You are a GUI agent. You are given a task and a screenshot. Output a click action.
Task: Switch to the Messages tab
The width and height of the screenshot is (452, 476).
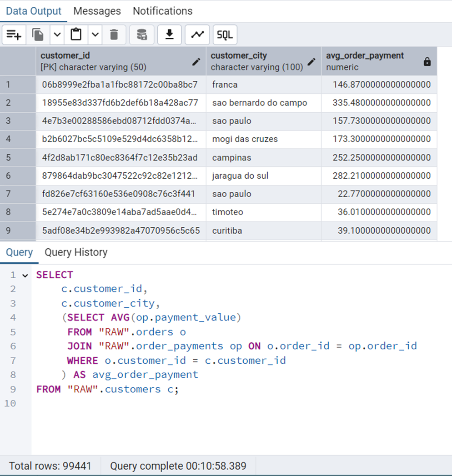97,11
